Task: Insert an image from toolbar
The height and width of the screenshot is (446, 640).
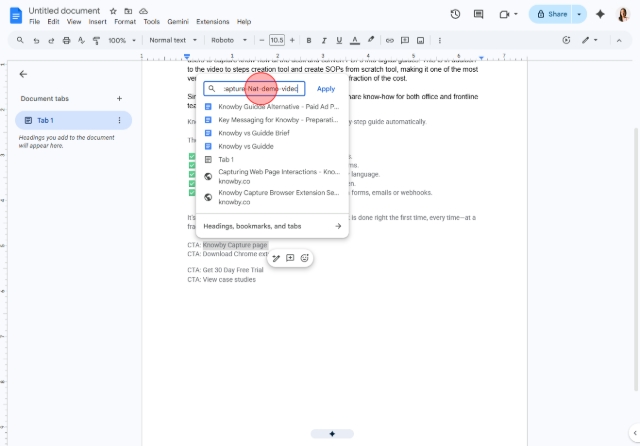Action: tap(420, 40)
